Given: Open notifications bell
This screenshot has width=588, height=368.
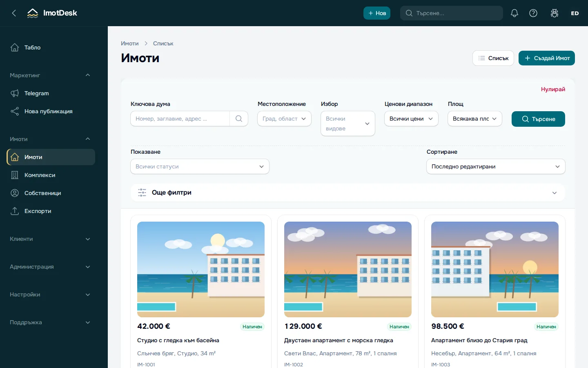Looking at the screenshot, I should click(514, 13).
